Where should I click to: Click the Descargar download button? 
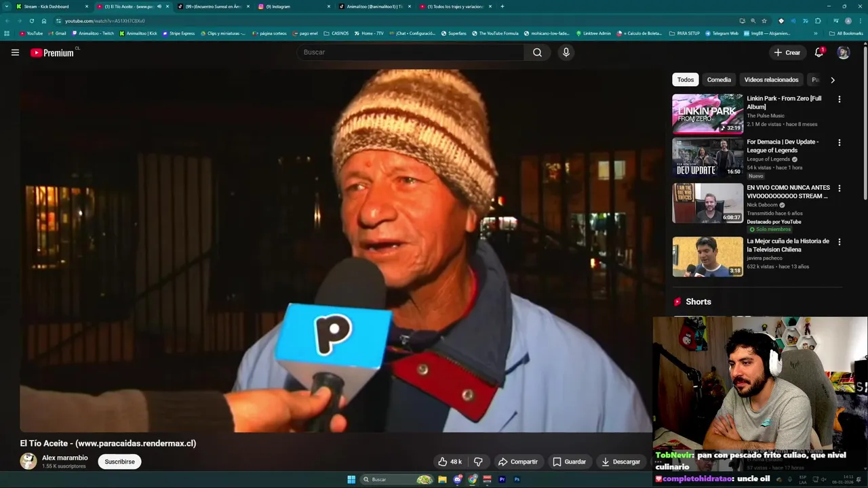620,462
